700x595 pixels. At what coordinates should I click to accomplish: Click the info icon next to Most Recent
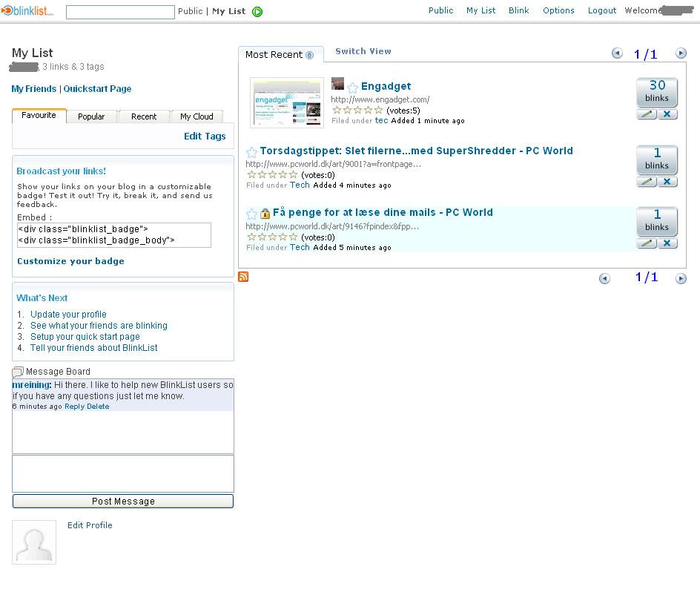(309, 55)
